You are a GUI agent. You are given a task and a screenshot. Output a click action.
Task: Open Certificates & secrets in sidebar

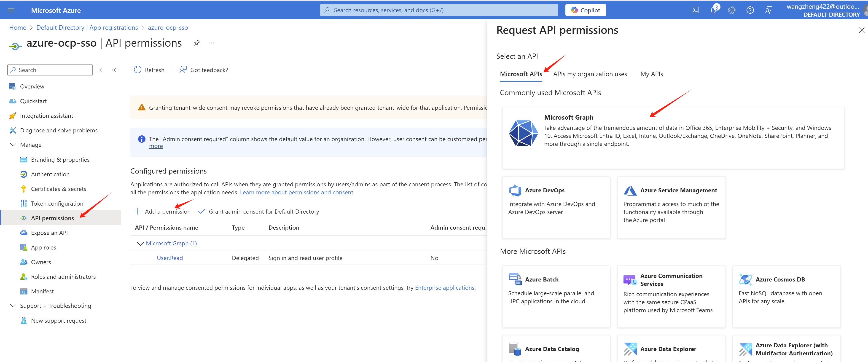[58, 189]
